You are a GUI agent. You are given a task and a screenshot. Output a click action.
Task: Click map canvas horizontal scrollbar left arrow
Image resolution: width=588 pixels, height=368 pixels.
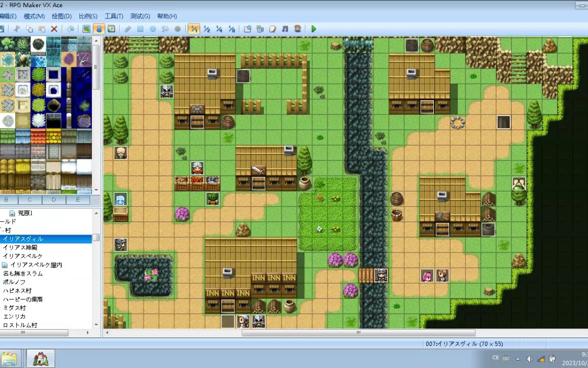(107, 333)
